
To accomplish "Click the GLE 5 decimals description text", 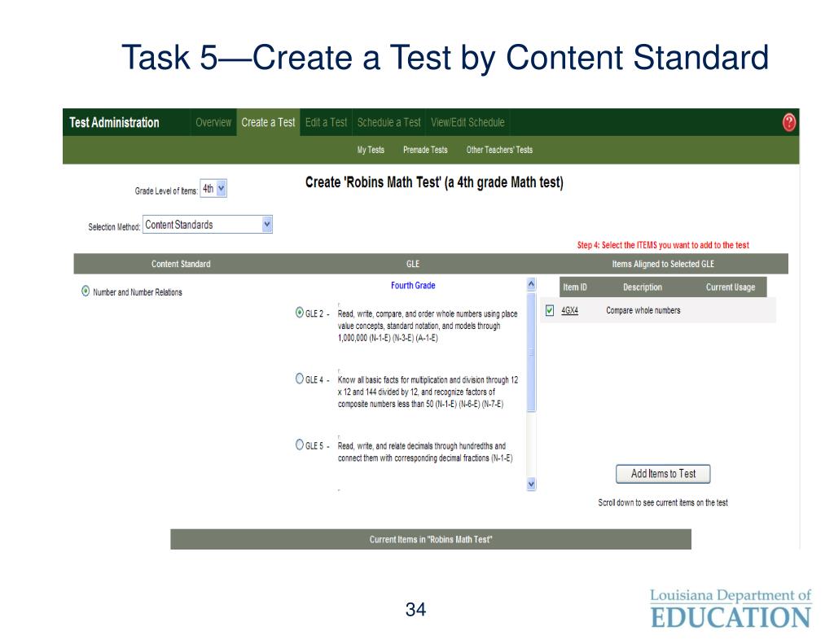I will pyautogui.click(x=425, y=452).
